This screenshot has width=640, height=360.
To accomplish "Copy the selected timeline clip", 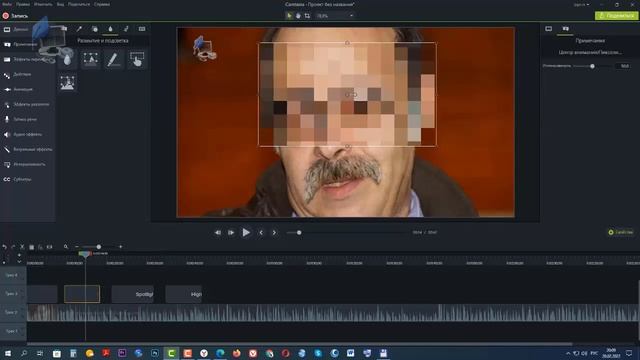I will 31,247.
